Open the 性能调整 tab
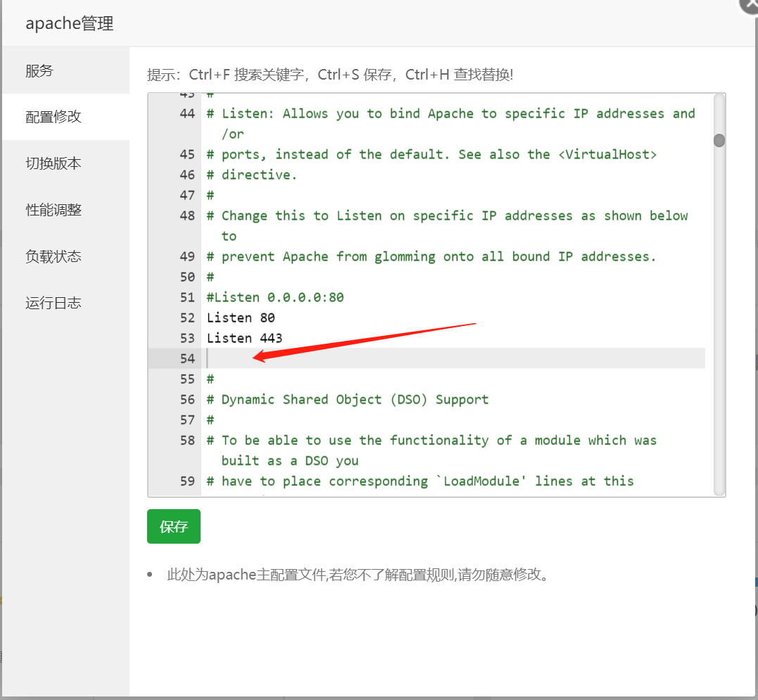The width and height of the screenshot is (758, 700). click(65, 210)
